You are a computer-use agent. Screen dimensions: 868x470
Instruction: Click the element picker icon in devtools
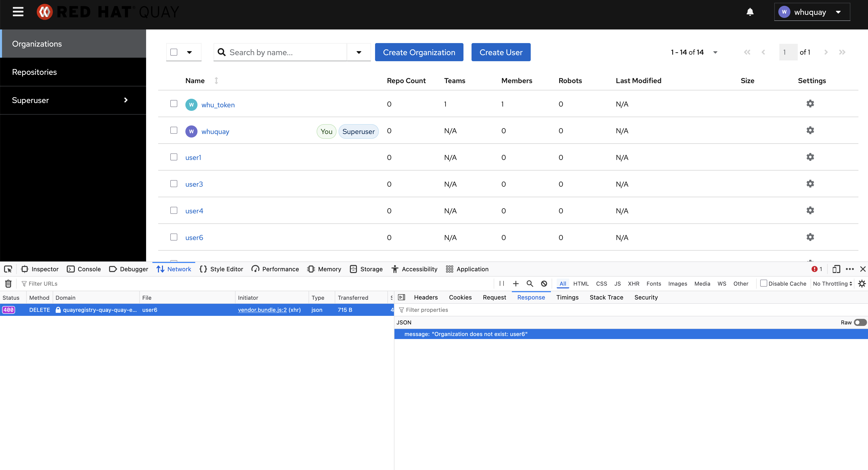(8, 269)
